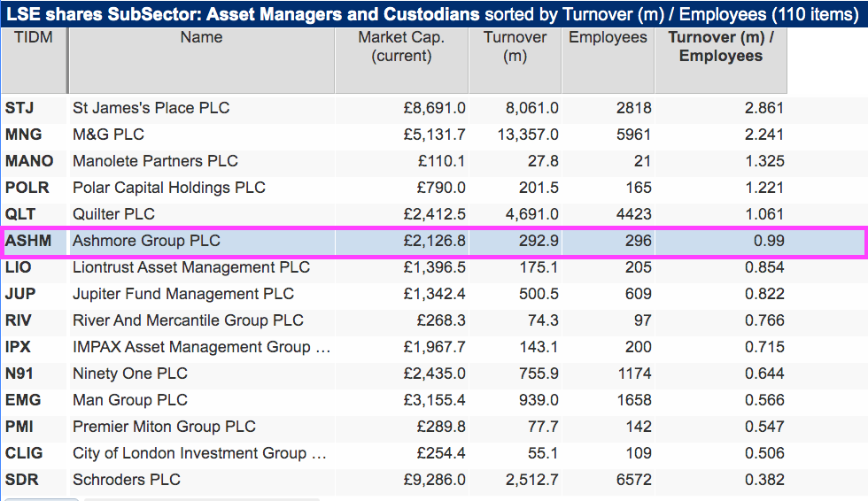Click Liontrust Asset Management PLC name
This screenshot has width=868, height=501.
coord(191,267)
